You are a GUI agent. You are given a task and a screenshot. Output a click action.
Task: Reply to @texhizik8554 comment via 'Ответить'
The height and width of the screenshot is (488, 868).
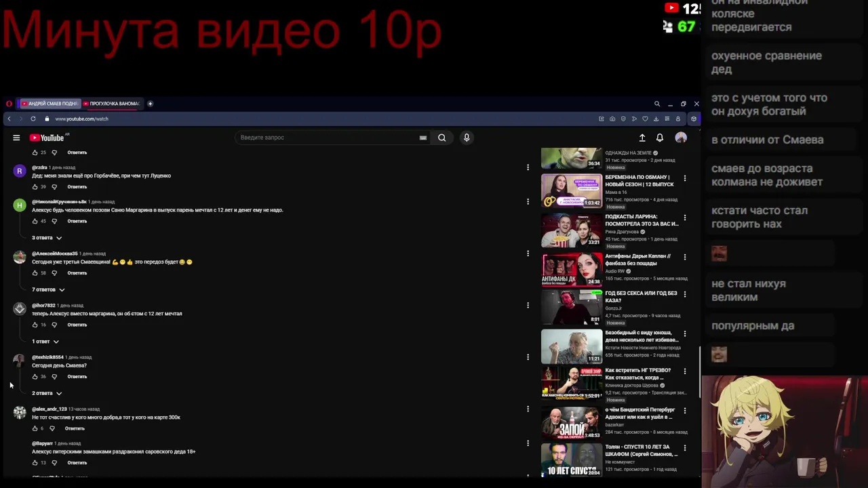[77, 376]
